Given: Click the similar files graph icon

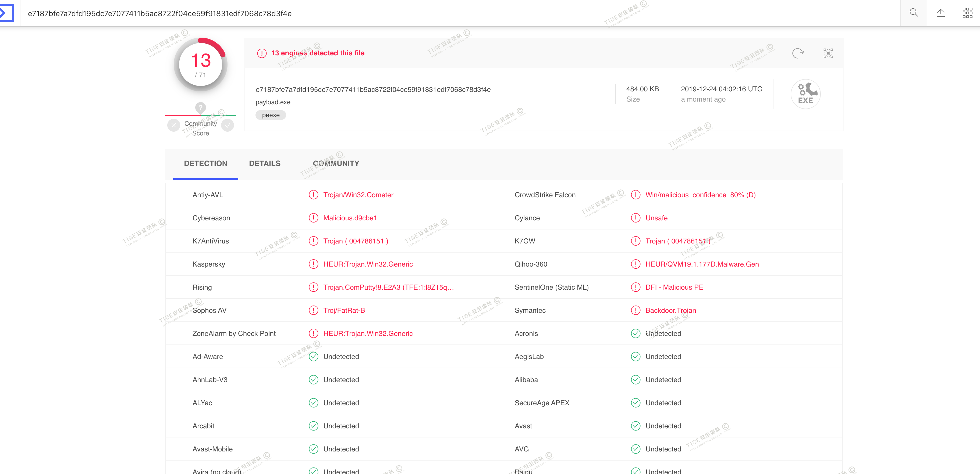Looking at the screenshot, I should pos(828,53).
